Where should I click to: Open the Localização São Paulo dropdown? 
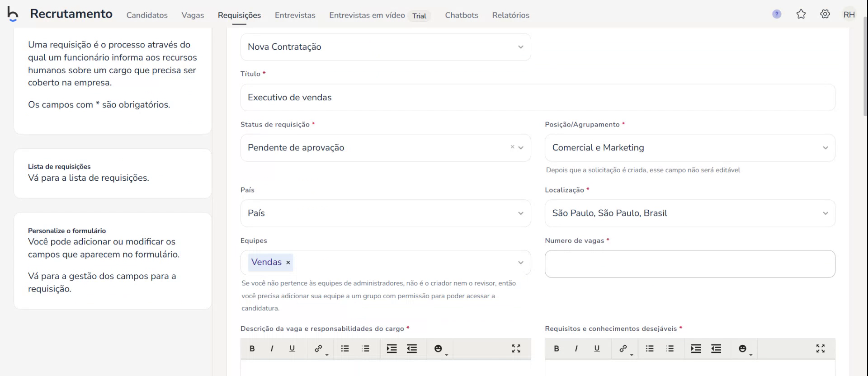(x=690, y=213)
